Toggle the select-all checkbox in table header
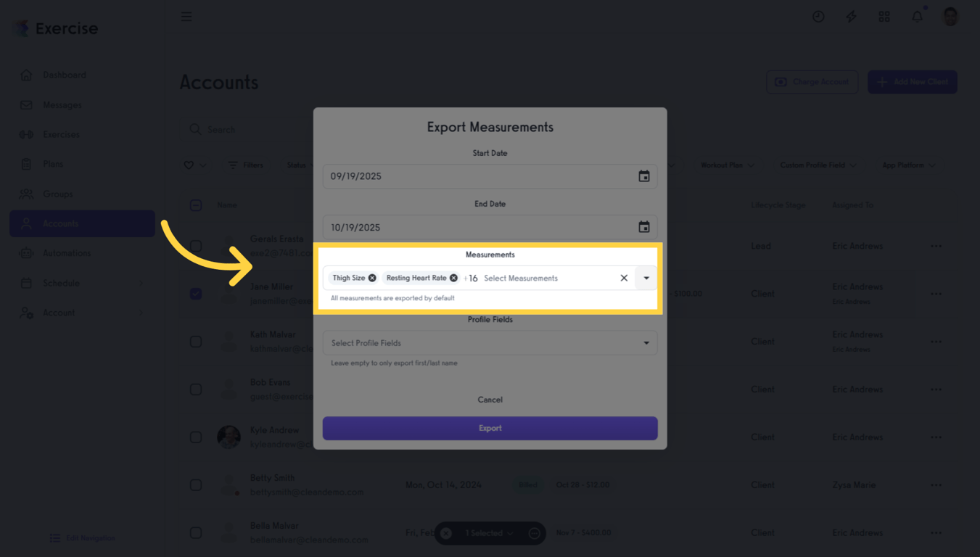Screen dimensions: 980x557 [x=196, y=205]
